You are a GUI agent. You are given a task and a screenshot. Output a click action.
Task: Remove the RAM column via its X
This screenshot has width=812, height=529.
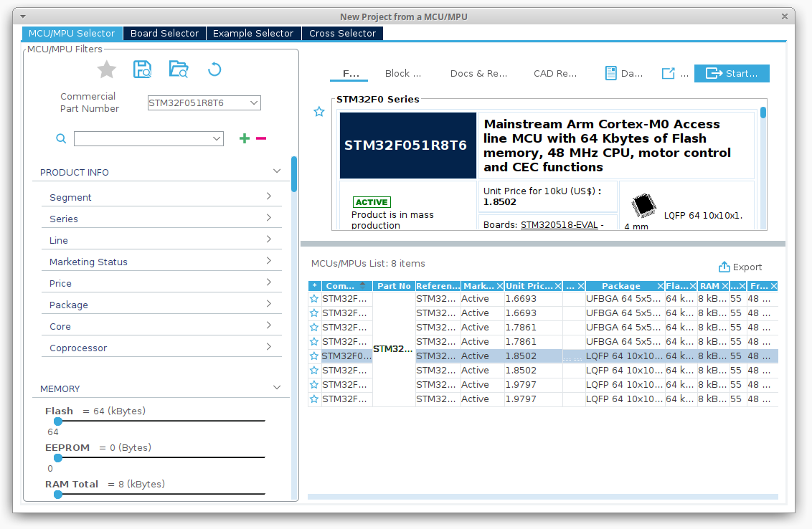tap(725, 286)
